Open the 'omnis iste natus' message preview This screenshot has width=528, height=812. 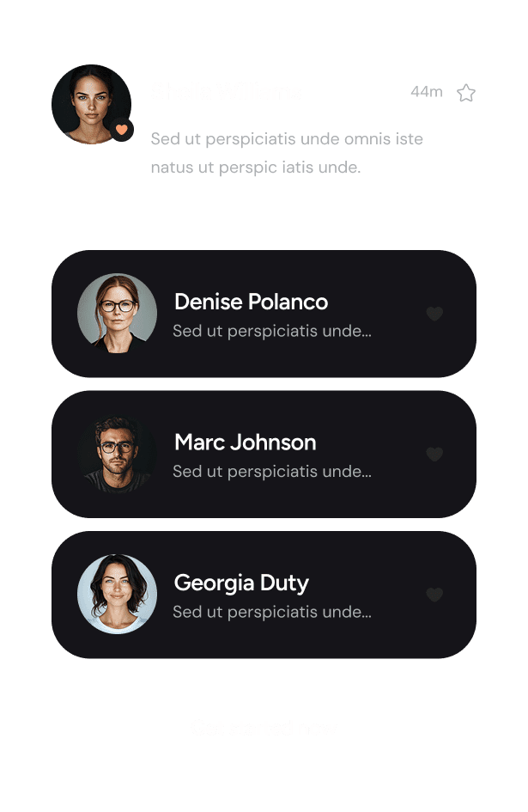pyautogui.click(x=287, y=153)
